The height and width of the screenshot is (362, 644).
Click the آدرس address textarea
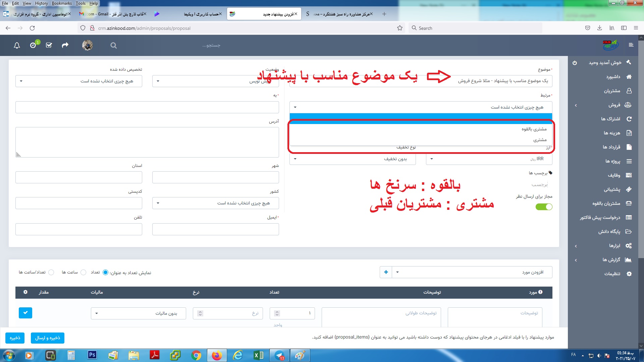pyautogui.click(x=147, y=142)
